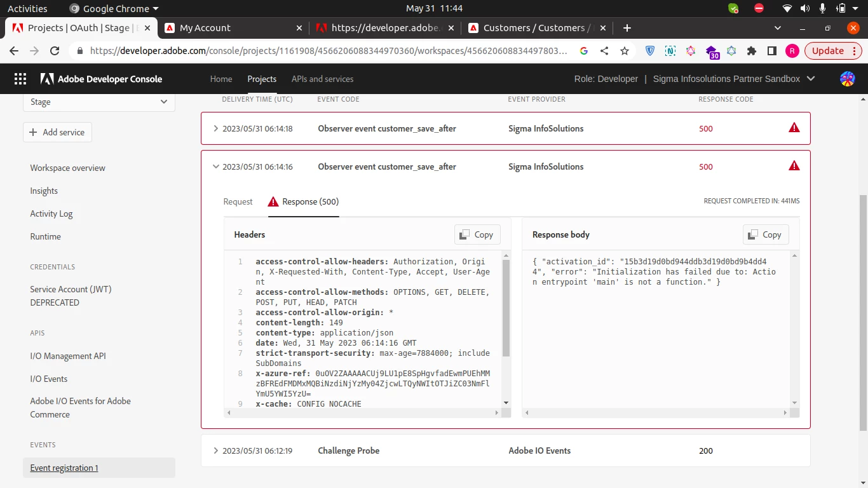
Task: Click the headers panel vertical scrollbar
Action: [x=506, y=308]
